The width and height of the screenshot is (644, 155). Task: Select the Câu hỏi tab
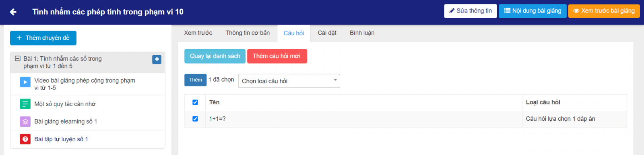coord(294,33)
